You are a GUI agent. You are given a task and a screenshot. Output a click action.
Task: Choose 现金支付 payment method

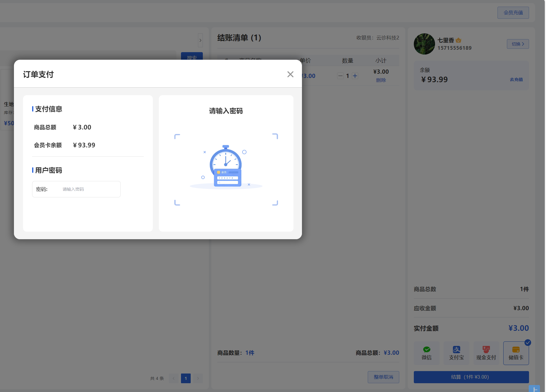point(486,353)
